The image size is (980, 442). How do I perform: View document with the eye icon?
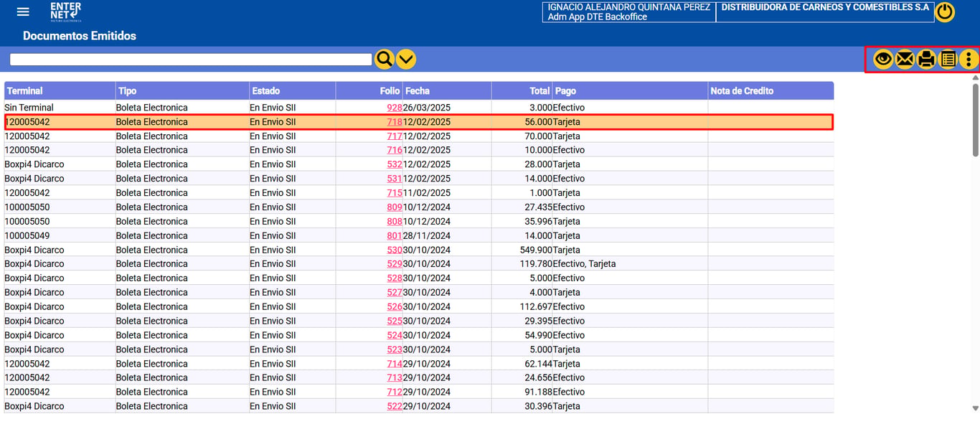coord(883,60)
